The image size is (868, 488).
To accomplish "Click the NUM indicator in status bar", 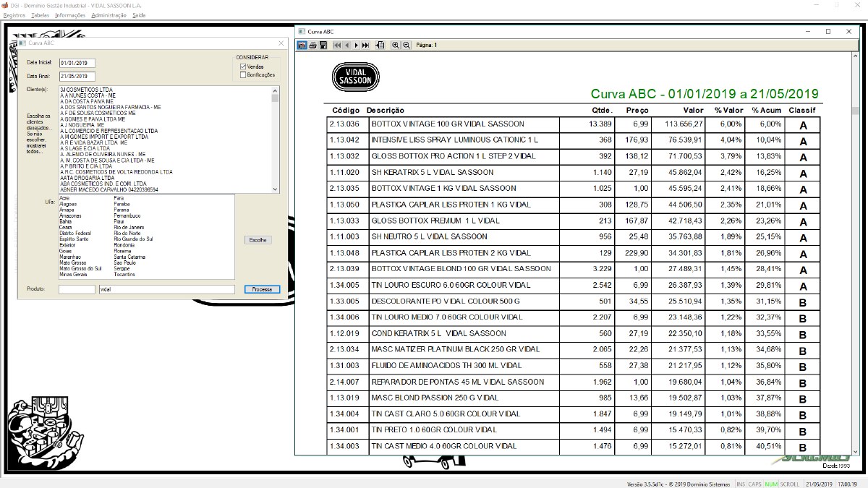I will pos(771,484).
